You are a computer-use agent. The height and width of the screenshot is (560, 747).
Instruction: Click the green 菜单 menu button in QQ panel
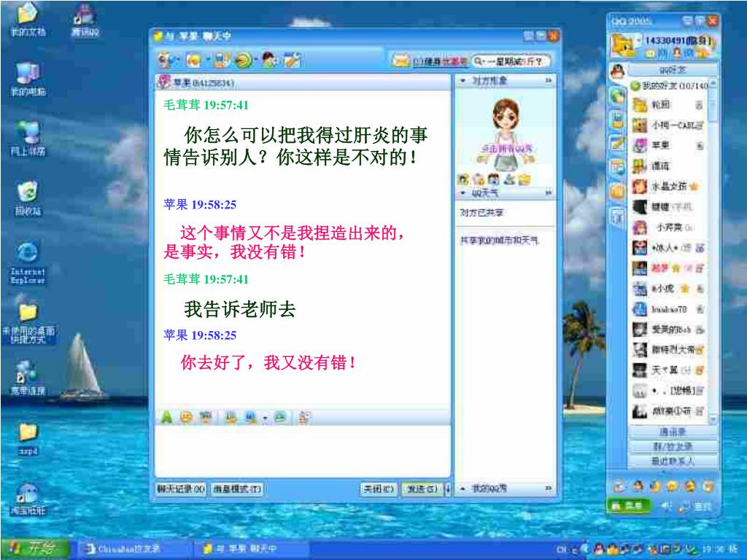[630, 506]
